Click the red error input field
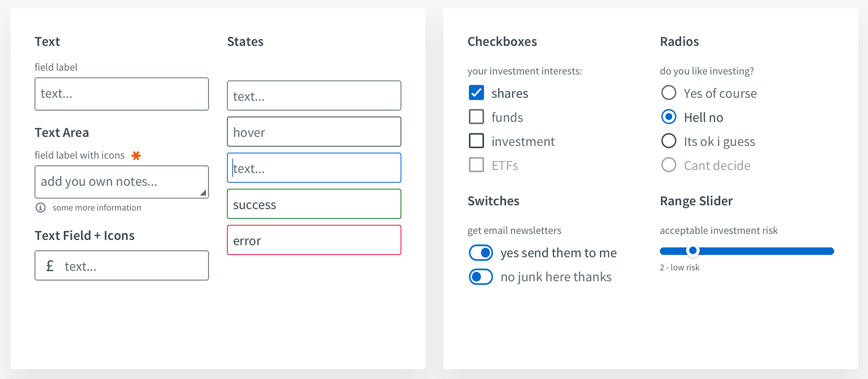The height and width of the screenshot is (379, 868). [314, 240]
